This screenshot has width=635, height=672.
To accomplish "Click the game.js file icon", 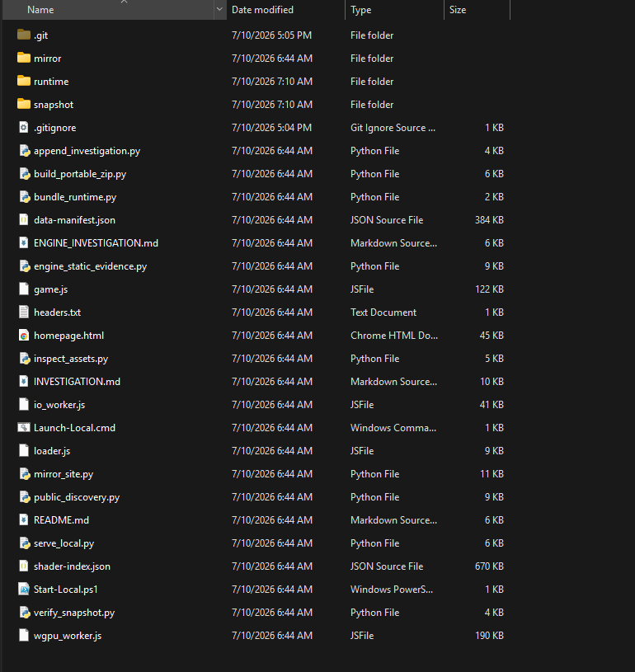I will pyautogui.click(x=24, y=289).
